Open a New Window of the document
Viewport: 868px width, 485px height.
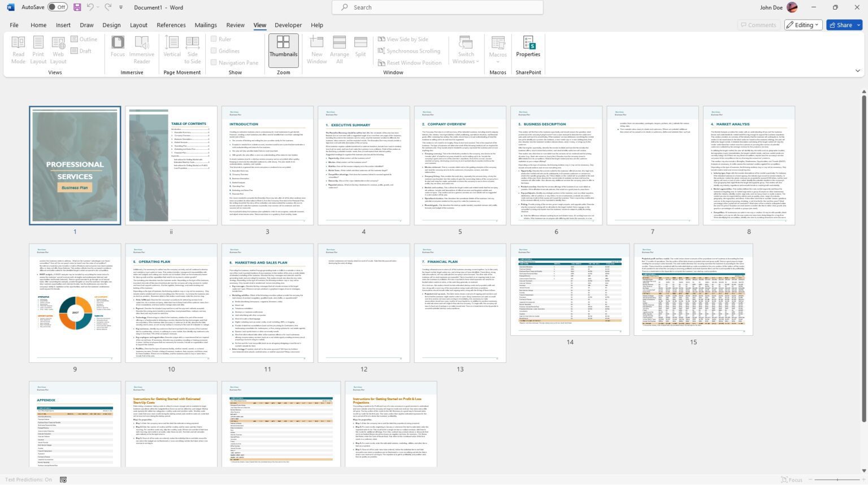[316, 50]
